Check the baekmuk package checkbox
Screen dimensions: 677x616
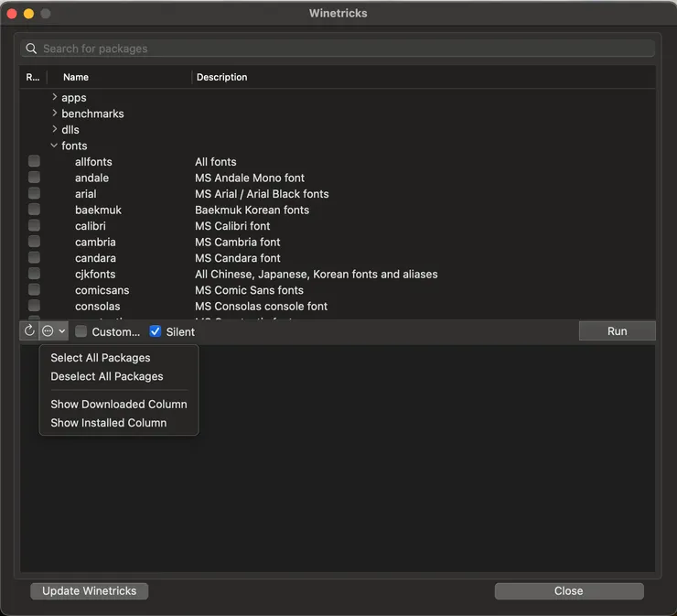34,209
